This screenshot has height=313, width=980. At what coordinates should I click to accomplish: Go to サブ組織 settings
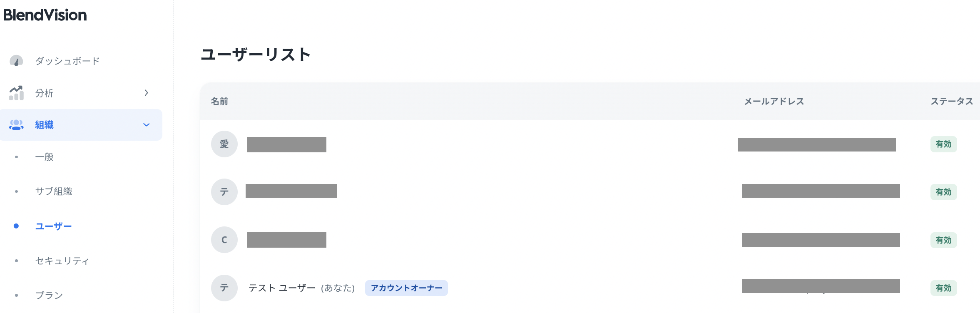(54, 191)
